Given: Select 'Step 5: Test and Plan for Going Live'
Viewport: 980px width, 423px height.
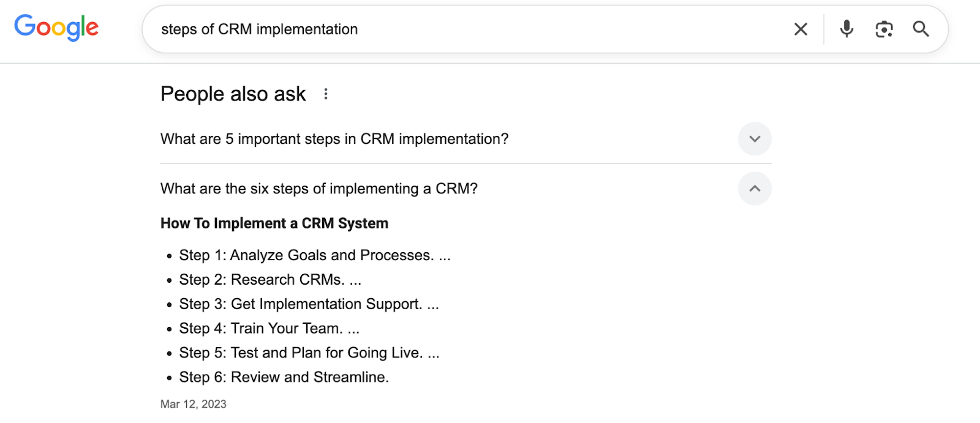Looking at the screenshot, I should [x=309, y=353].
